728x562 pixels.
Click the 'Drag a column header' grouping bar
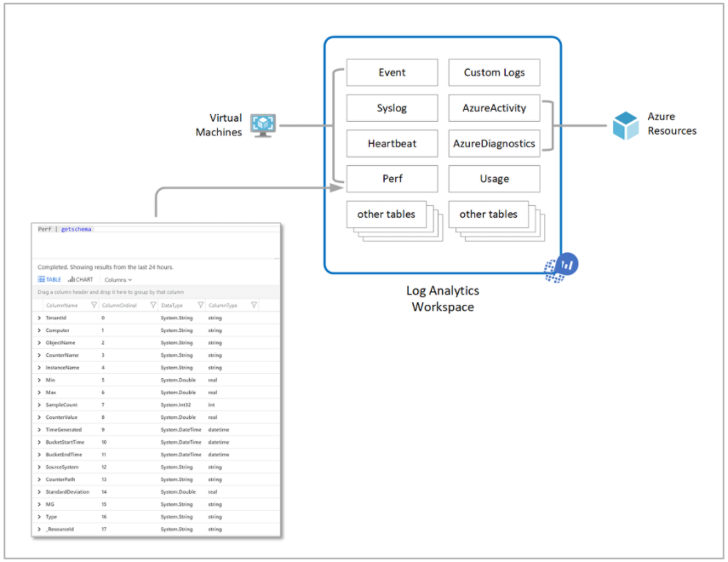[x=156, y=292]
